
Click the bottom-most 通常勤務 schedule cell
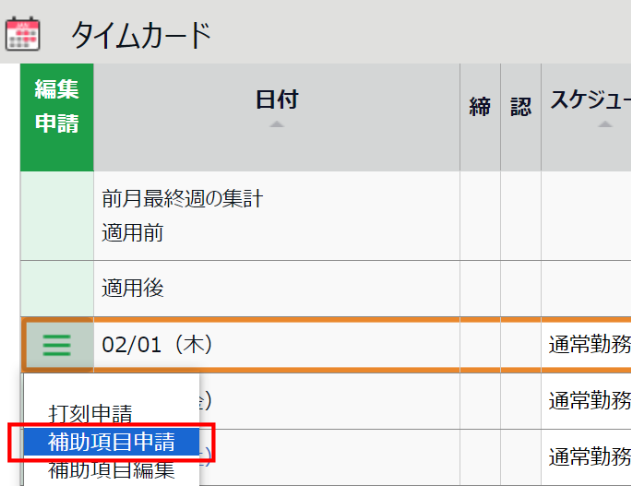[590, 457]
